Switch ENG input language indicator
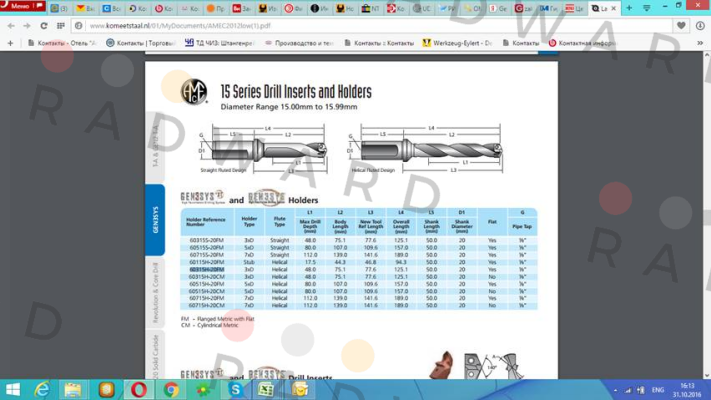 point(658,390)
